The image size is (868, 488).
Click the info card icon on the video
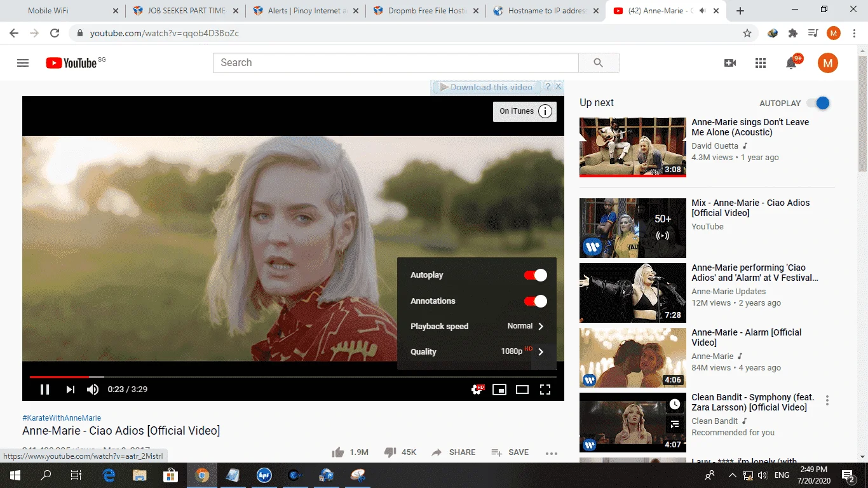[545, 111]
